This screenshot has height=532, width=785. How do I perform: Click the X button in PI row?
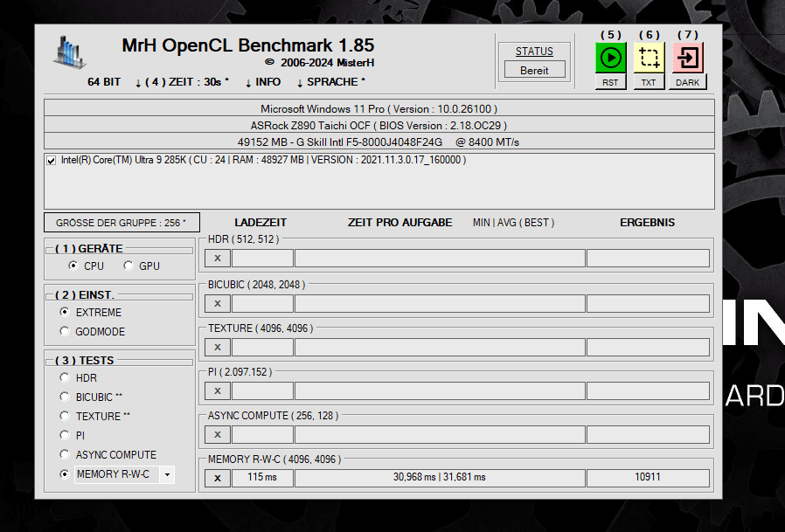(218, 390)
